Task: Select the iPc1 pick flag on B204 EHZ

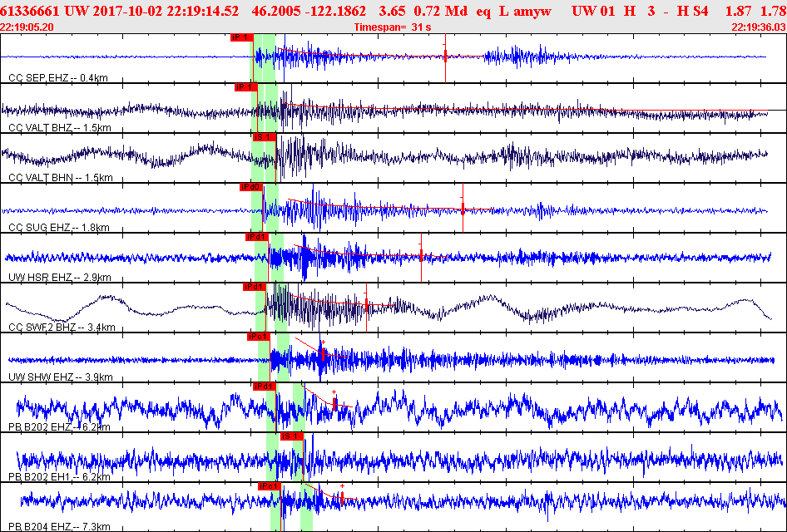Action: (x=270, y=486)
